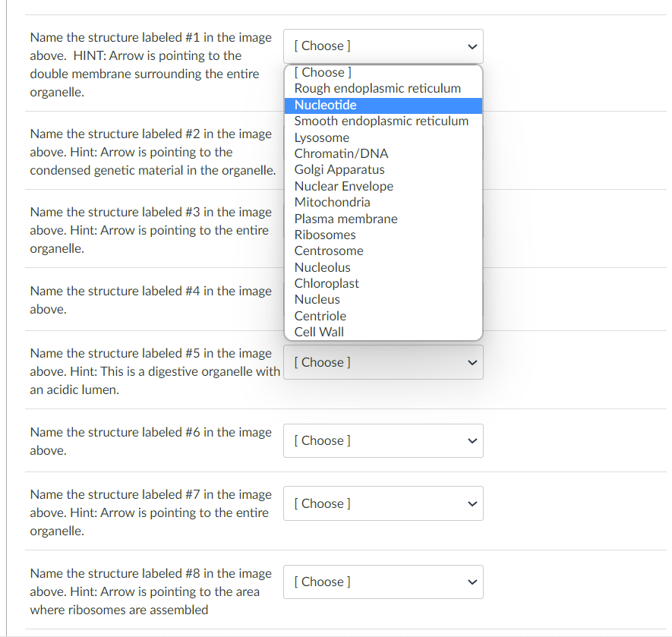This screenshot has height=637, width=672.
Task: Pick Centrosome from the list
Action: pos(383,251)
